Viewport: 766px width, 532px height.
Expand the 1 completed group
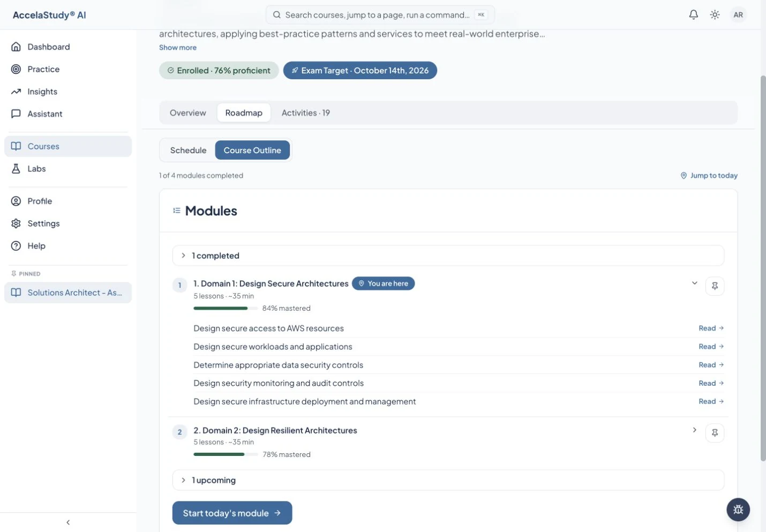point(448,256)
